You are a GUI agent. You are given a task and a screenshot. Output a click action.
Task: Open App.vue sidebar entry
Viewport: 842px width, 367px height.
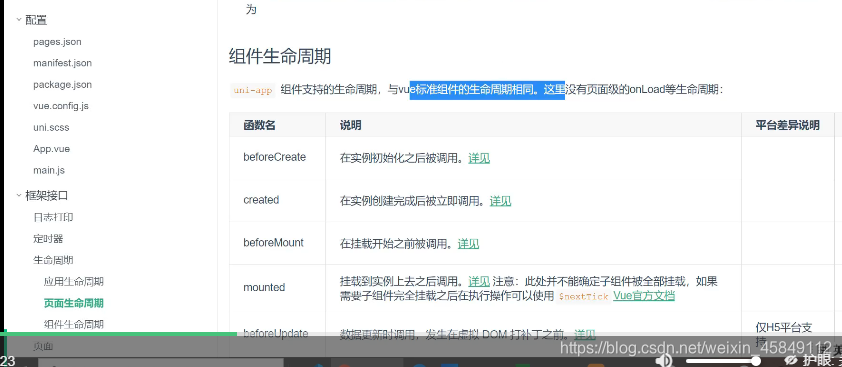(x=52, y=149)
